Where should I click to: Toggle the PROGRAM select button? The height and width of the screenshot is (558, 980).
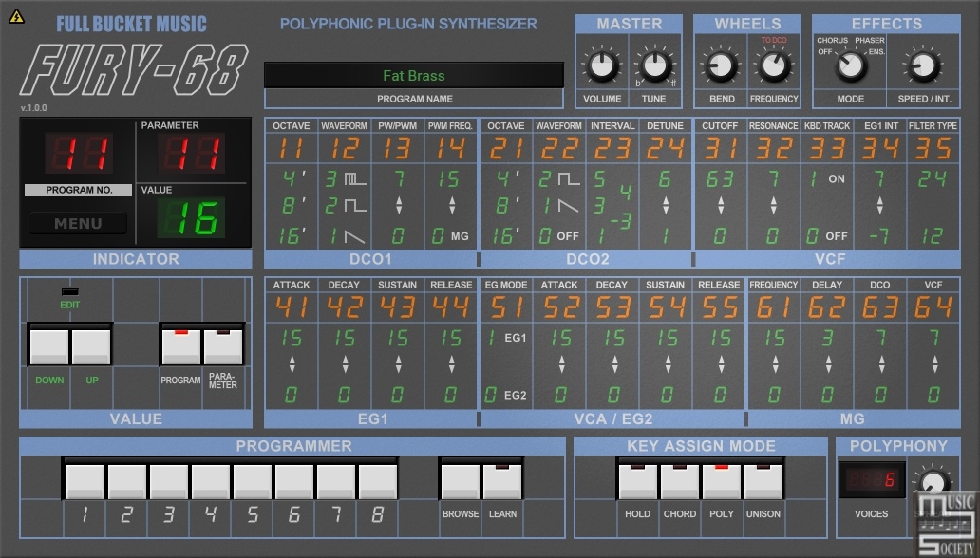pos(181,346)
